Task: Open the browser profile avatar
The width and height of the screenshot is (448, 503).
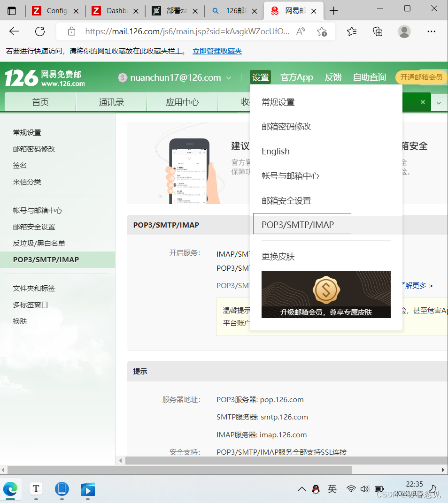Action: (404, 31)
